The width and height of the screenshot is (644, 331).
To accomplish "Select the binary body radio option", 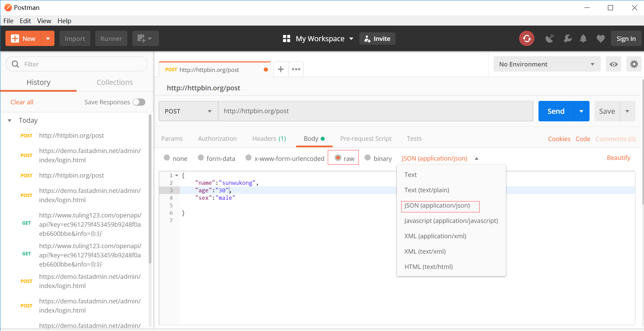I will click(x=368, y=158).
